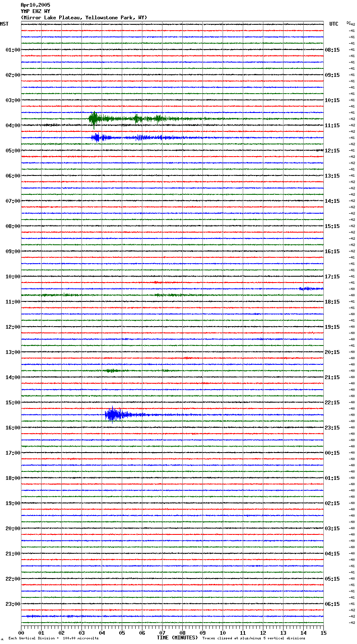Click the 06:15 UTC time label
357x644 pixels.
[x=332, y=604]
